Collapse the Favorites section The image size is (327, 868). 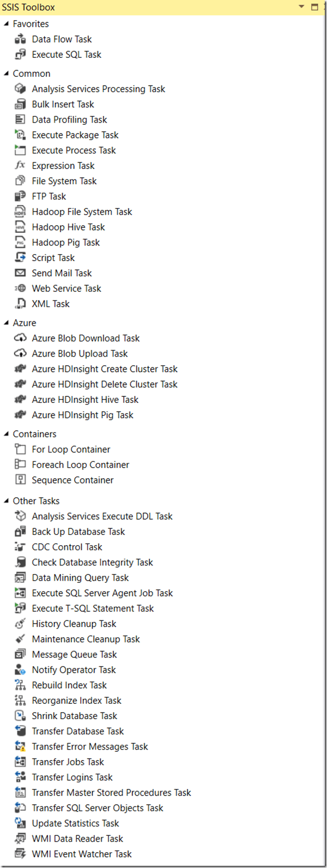[x=6, y=24]
